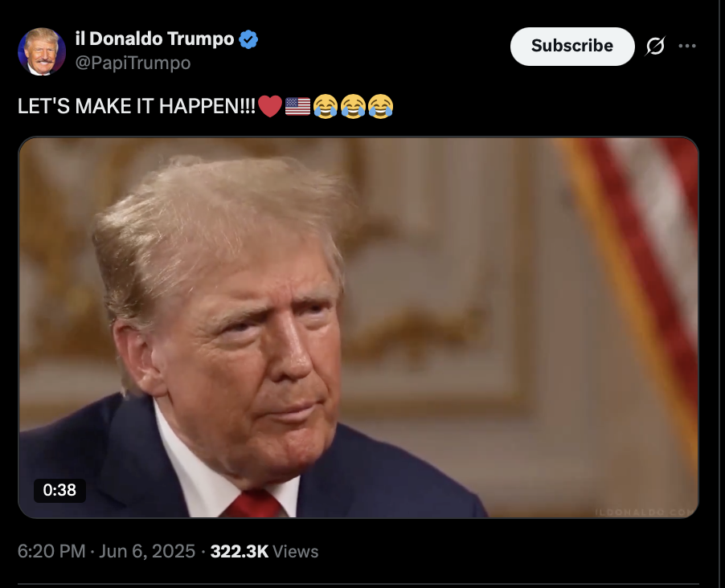Open the @PapiTrumpo profile avatar
The width and height of the screenshot is (725, 588).
42,51
